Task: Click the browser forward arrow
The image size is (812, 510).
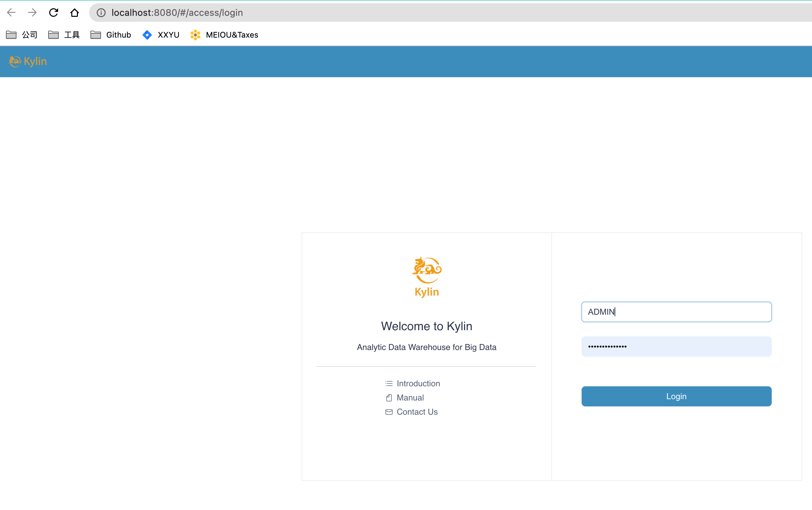Action: tap(32, 13)
